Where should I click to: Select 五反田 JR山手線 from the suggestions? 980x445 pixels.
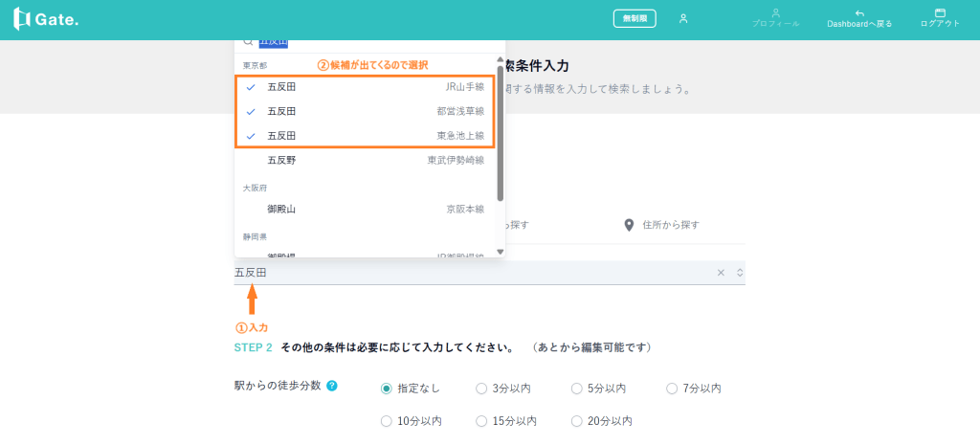tap(365, 86)
